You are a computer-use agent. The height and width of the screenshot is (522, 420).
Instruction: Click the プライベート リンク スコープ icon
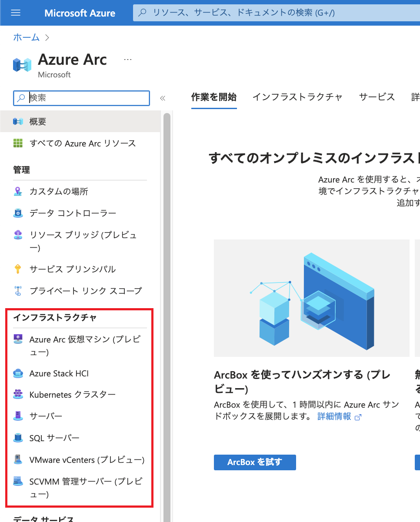click(18, 291)
